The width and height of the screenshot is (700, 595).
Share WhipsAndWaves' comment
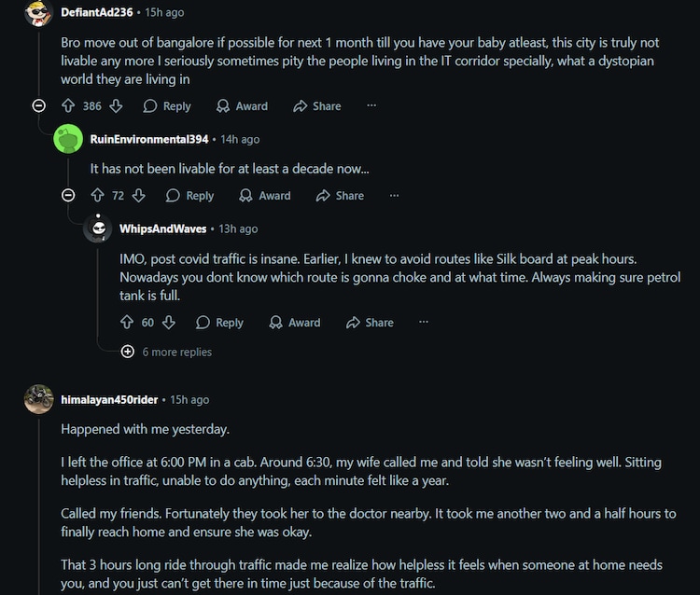pyautogui.click(x=370, y=323)
